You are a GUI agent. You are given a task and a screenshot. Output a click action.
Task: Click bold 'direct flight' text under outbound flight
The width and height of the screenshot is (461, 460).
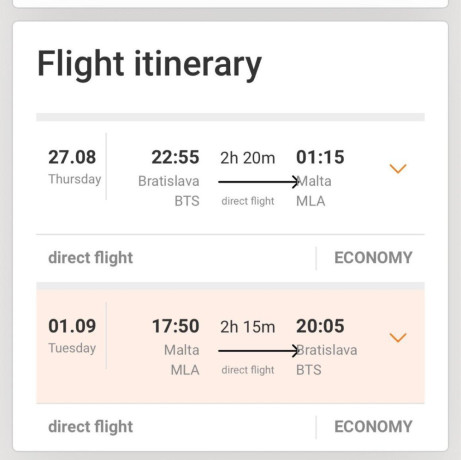[x=91, y=258]
